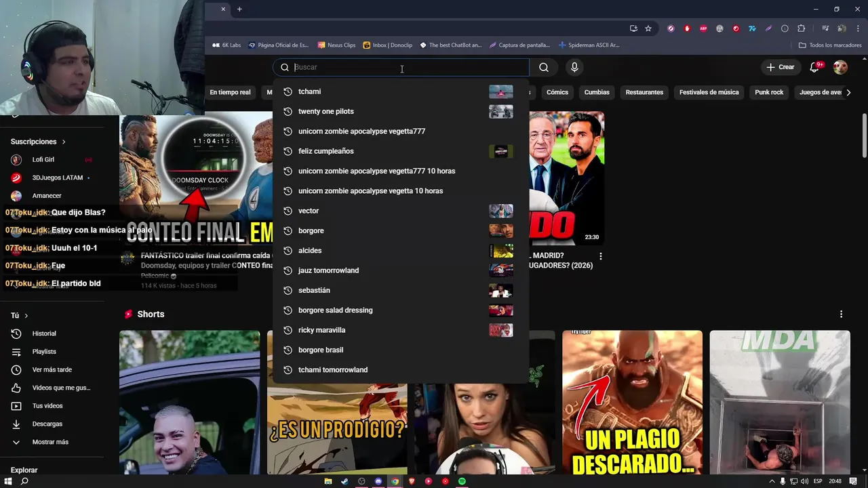Viewport: 868px width, 488px height.
Task: Select the 'vector' search suggestion
Action: click(x=401, y=211)
